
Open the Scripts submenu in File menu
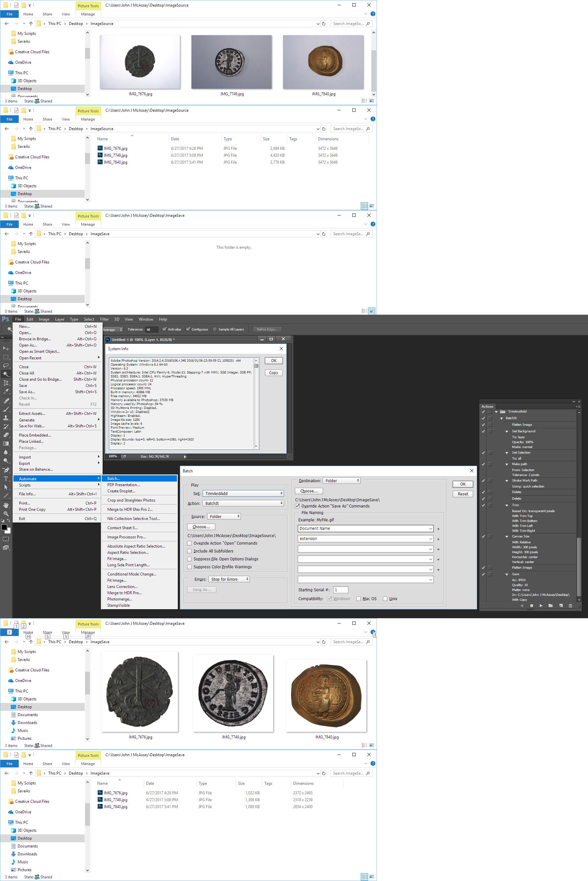(x=58, y=485)
